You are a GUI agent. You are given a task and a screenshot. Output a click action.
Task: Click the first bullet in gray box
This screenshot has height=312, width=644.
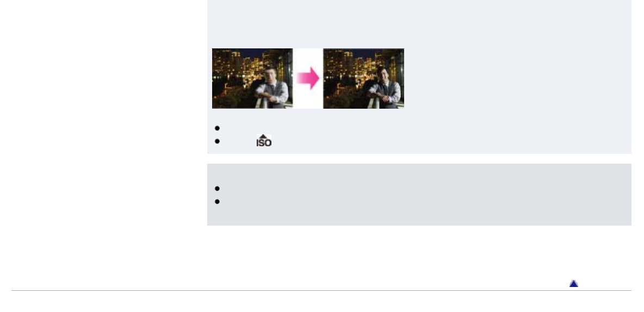click(217, 189)
